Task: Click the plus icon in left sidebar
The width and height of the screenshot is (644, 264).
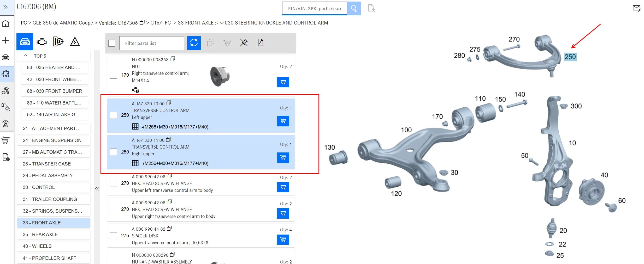Action: point(5,40)
